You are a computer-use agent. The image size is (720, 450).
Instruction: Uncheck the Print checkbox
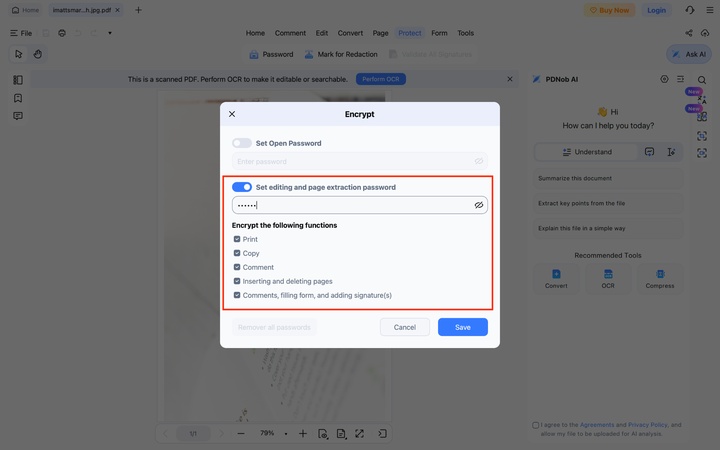(237, 239)
